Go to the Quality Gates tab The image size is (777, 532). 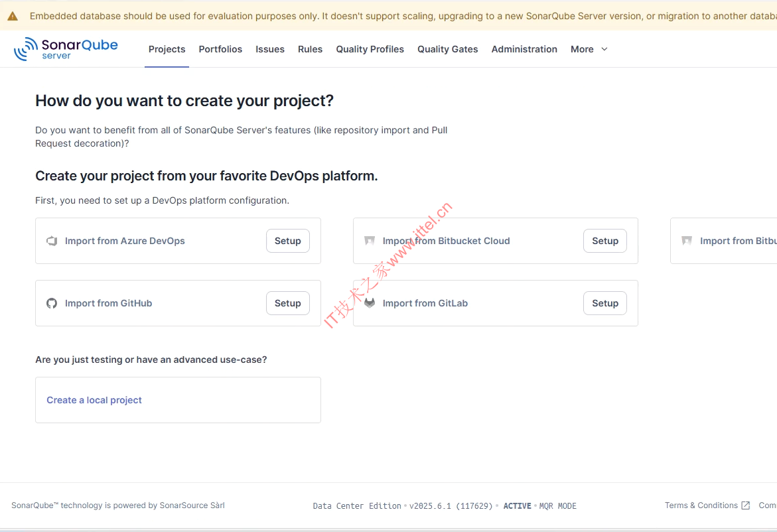pyautogui.click(x=447, y=49)
